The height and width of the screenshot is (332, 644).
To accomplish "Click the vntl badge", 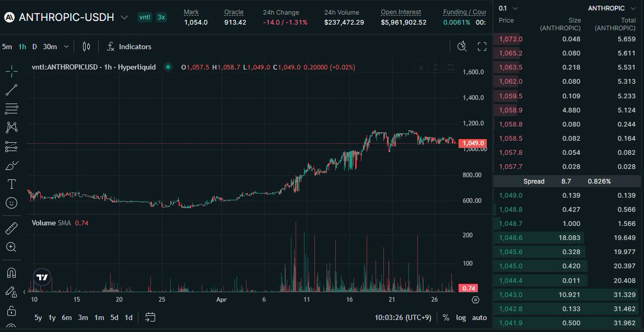I will (145, 17).
